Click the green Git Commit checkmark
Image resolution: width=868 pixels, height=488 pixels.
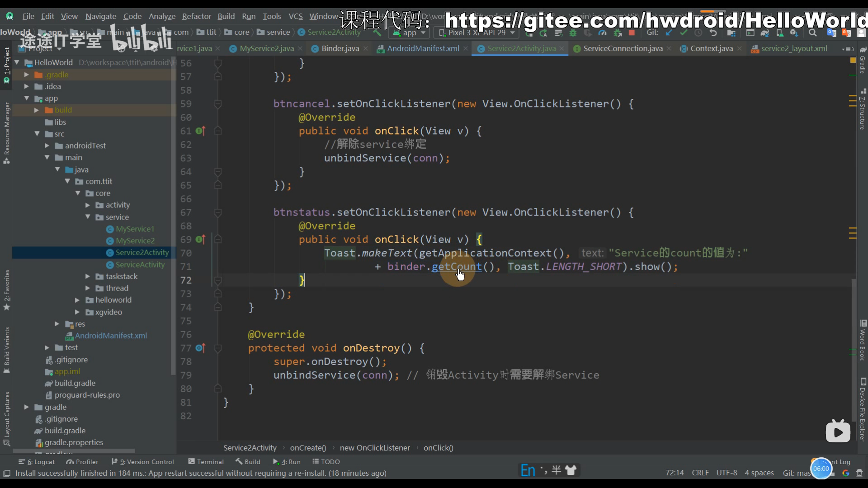[684, 33]
